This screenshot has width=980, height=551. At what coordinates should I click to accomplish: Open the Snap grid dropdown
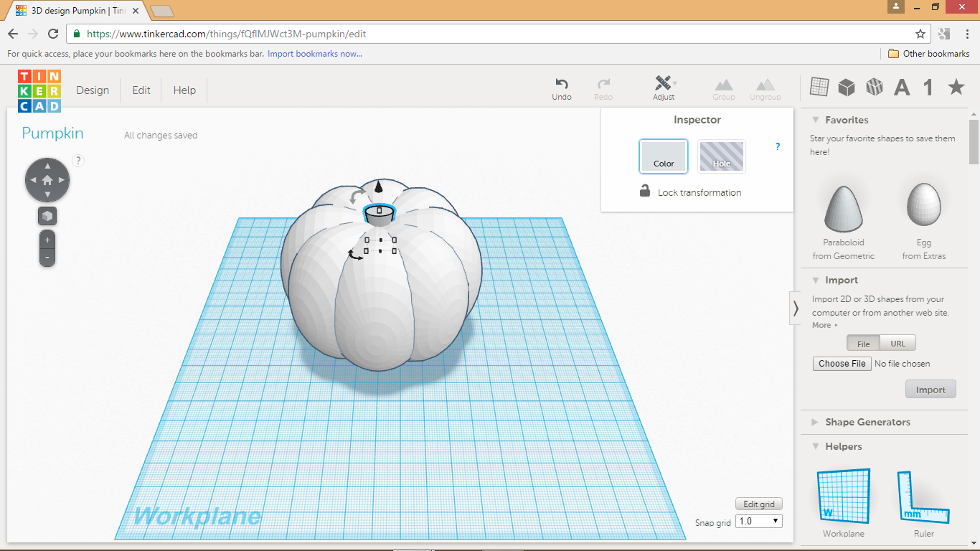pos(758,521)
